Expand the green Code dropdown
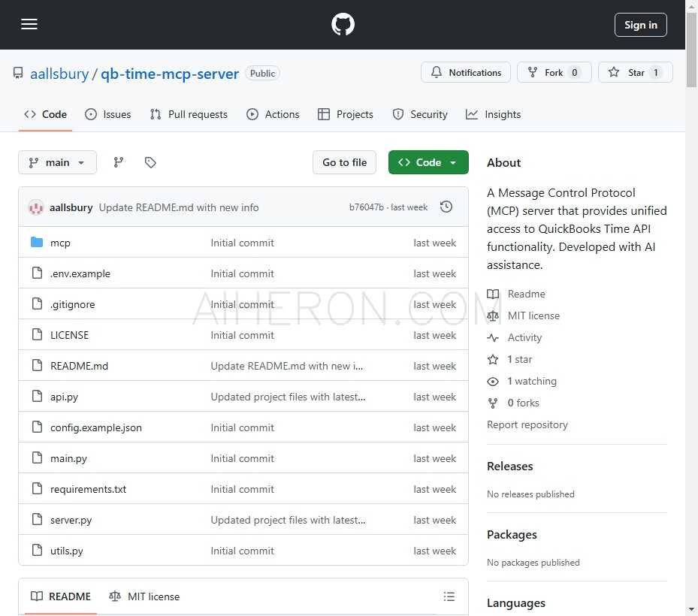Viewport: 698px width, 616px height. coord(428,162)
